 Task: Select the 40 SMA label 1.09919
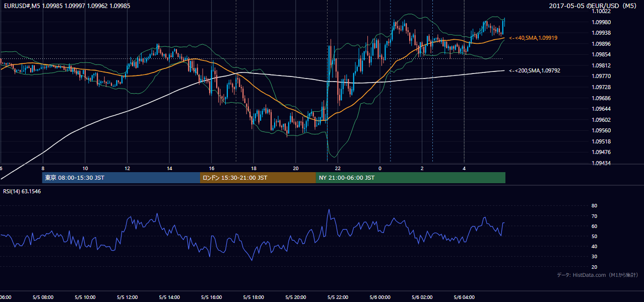(533, 38)
